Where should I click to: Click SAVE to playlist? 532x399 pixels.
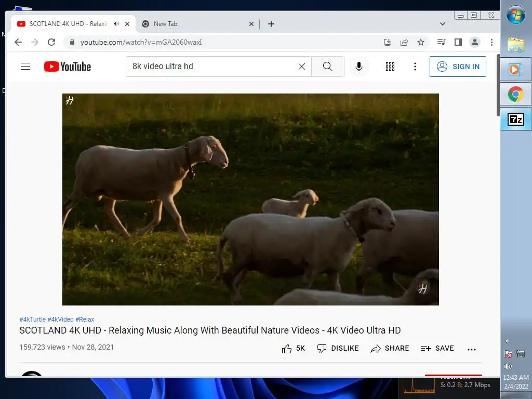(437, 349)
